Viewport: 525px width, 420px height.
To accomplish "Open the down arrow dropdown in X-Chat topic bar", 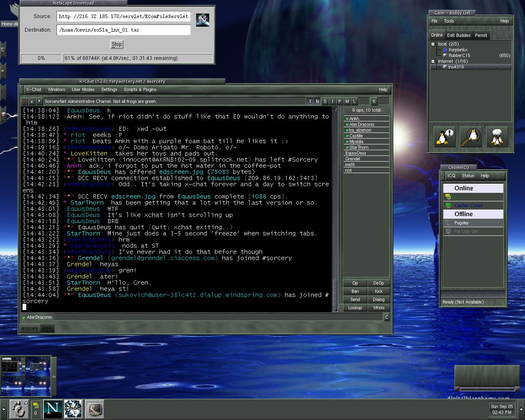I will click(39, 101).
